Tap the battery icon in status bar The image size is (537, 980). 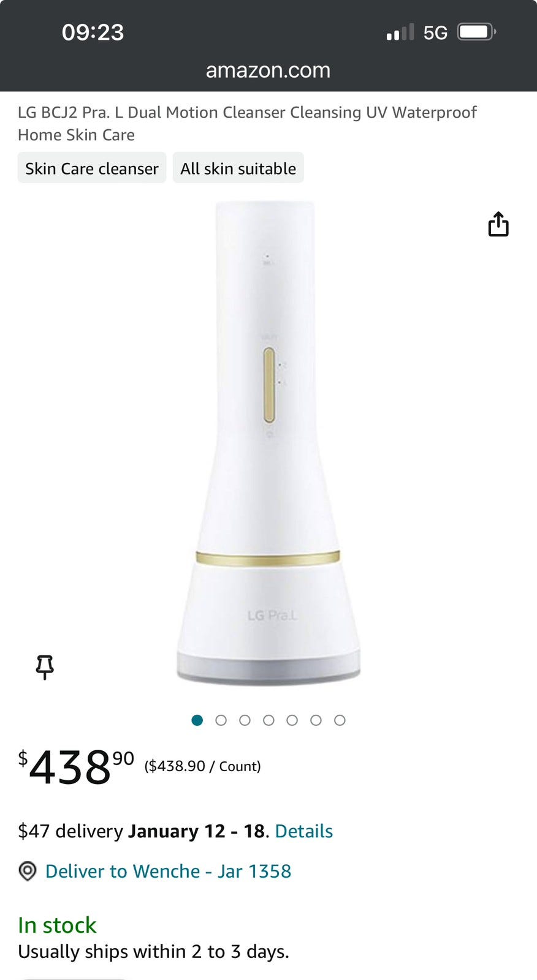click(x=477, y=32)
